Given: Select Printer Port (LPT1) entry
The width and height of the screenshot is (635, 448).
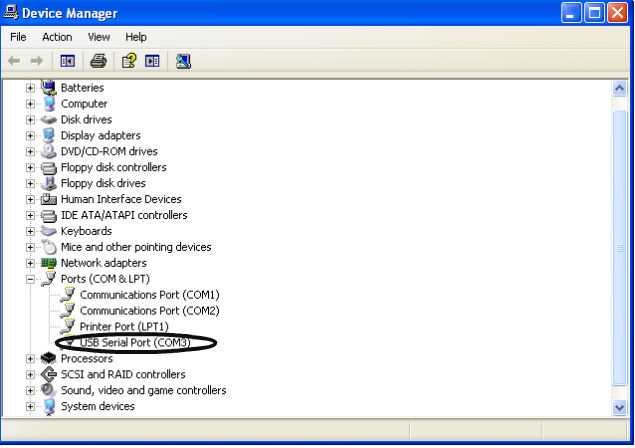Looking at the screenshot, I should pos(124,327).
